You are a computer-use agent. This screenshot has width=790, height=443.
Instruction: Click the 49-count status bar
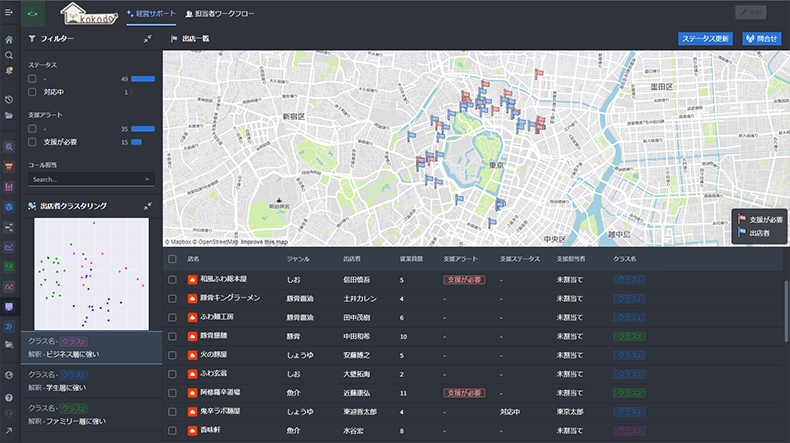[x=143, y=79]
